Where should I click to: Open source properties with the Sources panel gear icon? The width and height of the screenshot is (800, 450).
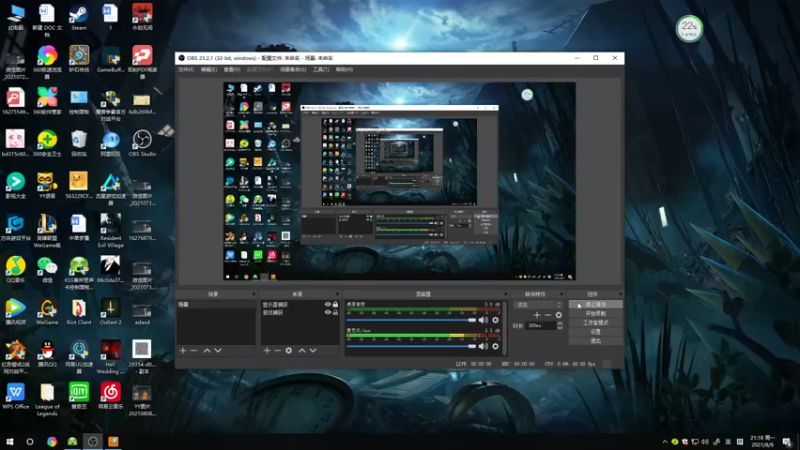point(289,351)
